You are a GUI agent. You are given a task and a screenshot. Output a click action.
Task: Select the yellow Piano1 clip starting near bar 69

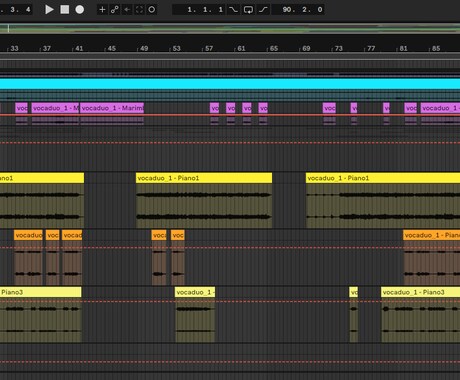click(x=383, y=178)
